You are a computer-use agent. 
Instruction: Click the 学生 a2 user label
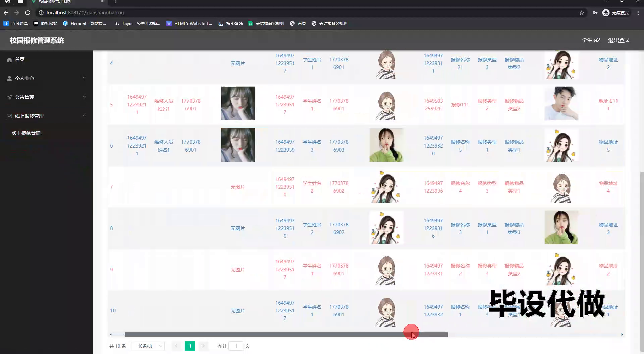591,40
